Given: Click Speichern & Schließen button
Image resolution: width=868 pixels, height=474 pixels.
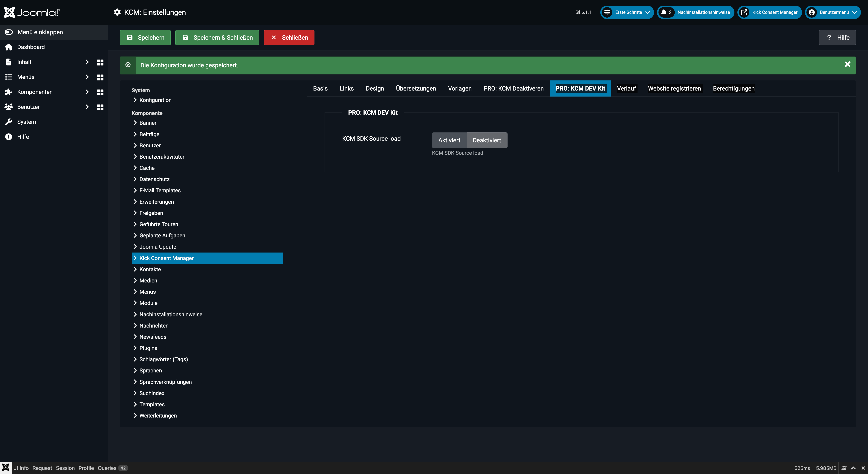Looking at the screenshot, I should tap(217, 37).
